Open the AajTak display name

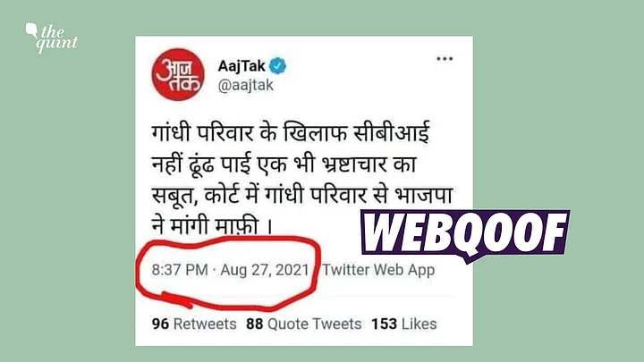[241, 65]
